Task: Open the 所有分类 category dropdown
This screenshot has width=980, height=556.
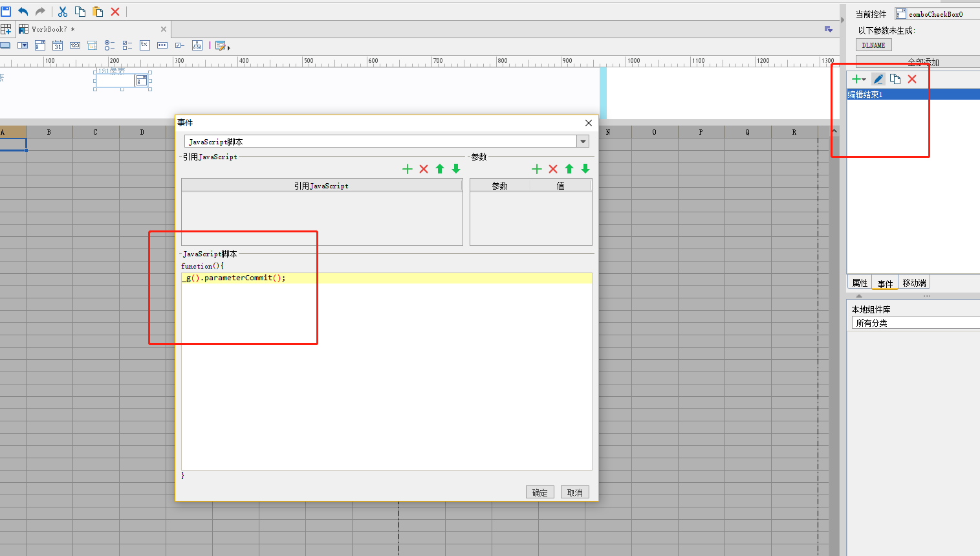Action: click(x=915, y=323)
